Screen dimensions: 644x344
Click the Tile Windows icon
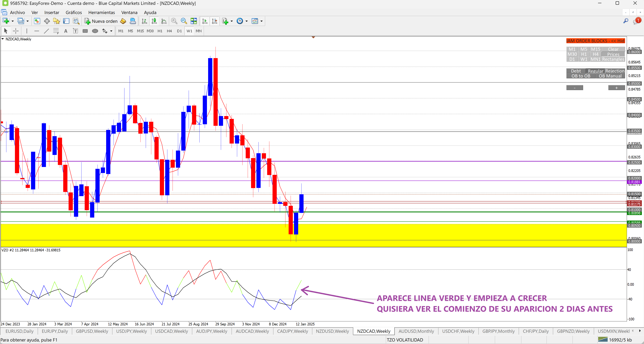point(194,21)
